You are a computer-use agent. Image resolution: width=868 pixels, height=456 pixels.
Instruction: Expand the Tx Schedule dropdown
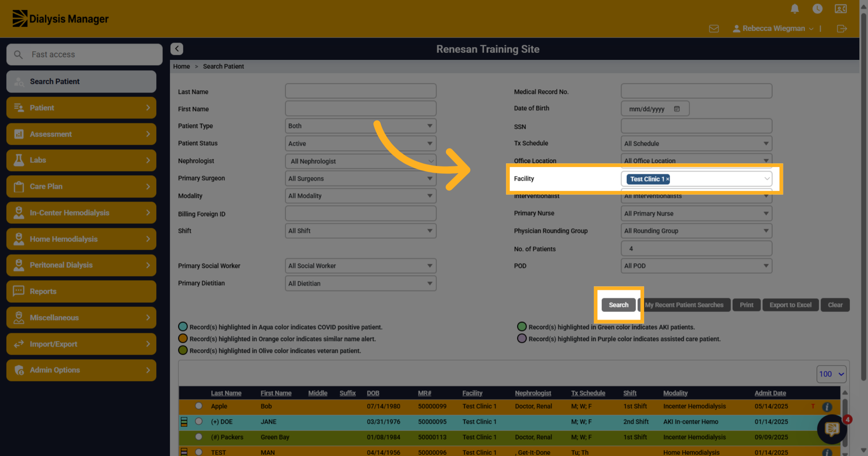696,143
